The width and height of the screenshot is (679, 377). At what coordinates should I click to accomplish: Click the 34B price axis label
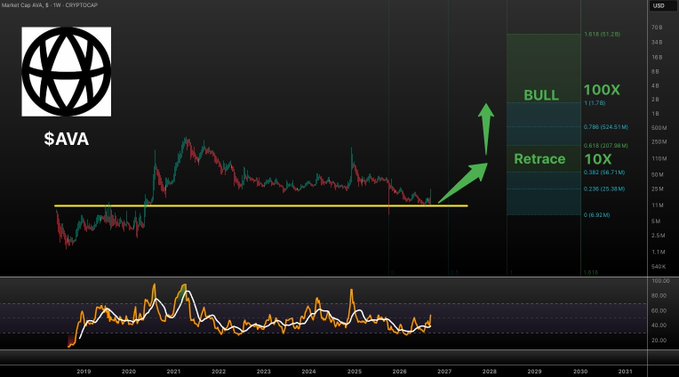coord(656,42)
